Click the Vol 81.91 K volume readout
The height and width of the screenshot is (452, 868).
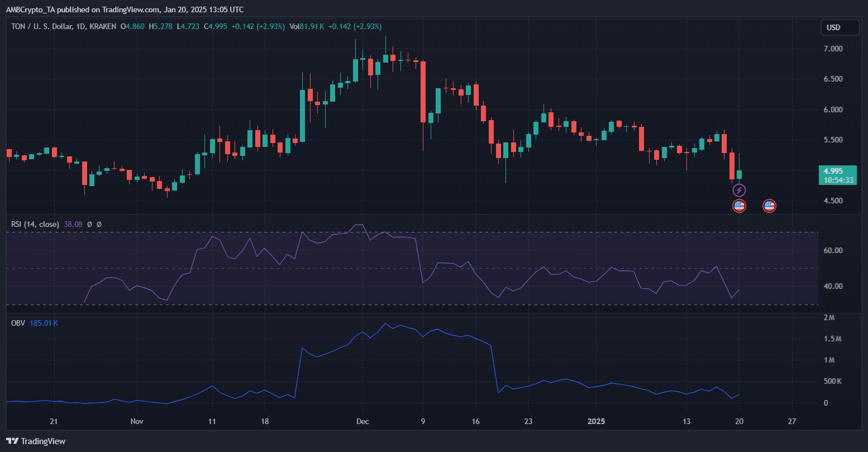pos(307,26)
